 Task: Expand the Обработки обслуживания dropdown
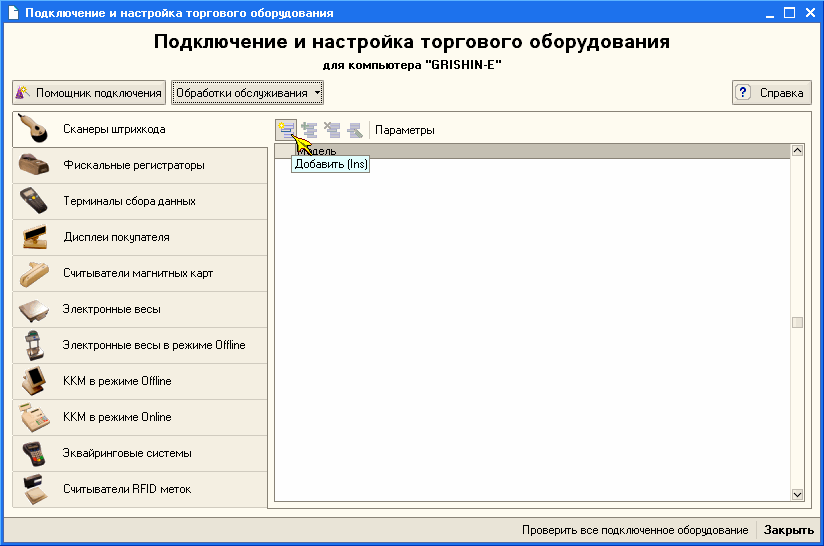(247, 93)
